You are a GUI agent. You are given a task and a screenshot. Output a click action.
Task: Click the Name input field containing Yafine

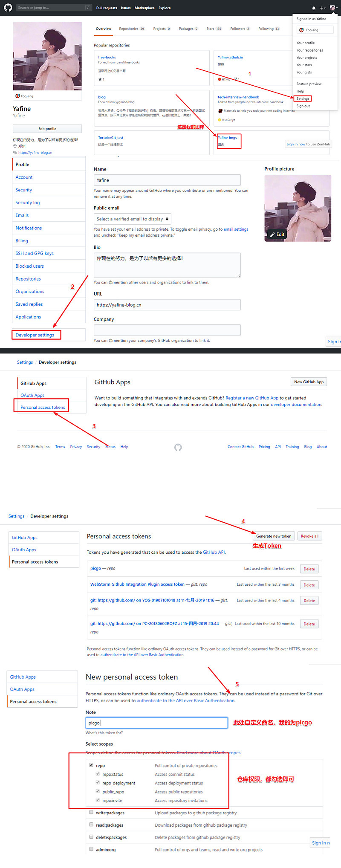coord(167,180)
